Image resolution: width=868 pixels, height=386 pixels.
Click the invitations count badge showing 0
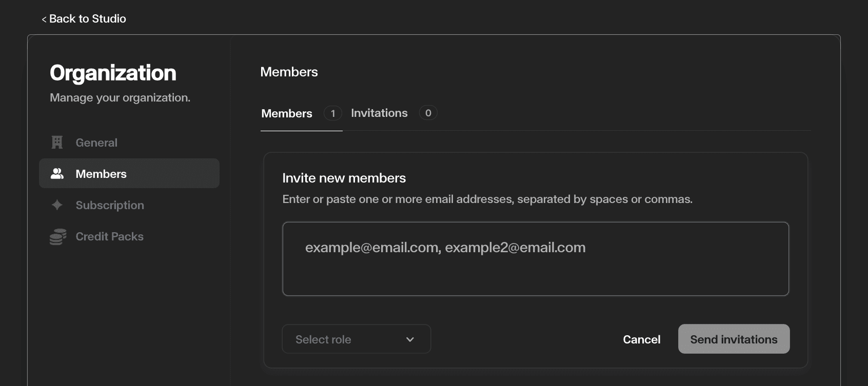(428, 113)
